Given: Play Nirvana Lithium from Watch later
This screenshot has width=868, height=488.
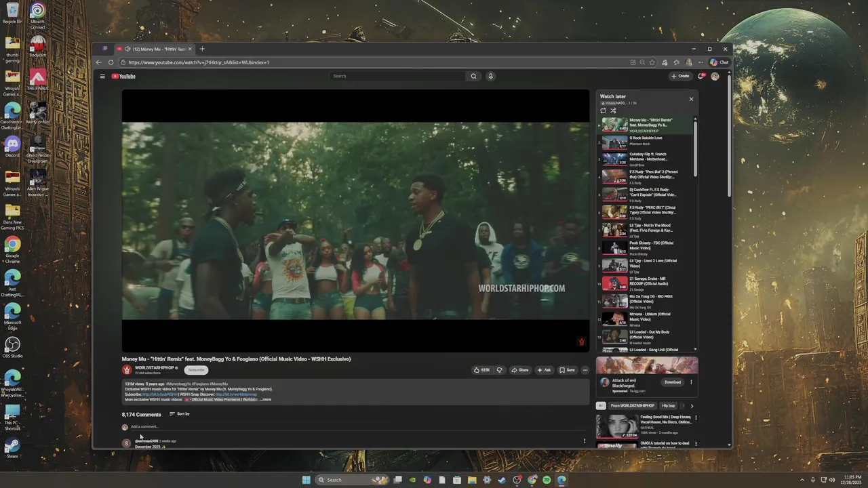Looking at the screenshot, I should (644, 319).
